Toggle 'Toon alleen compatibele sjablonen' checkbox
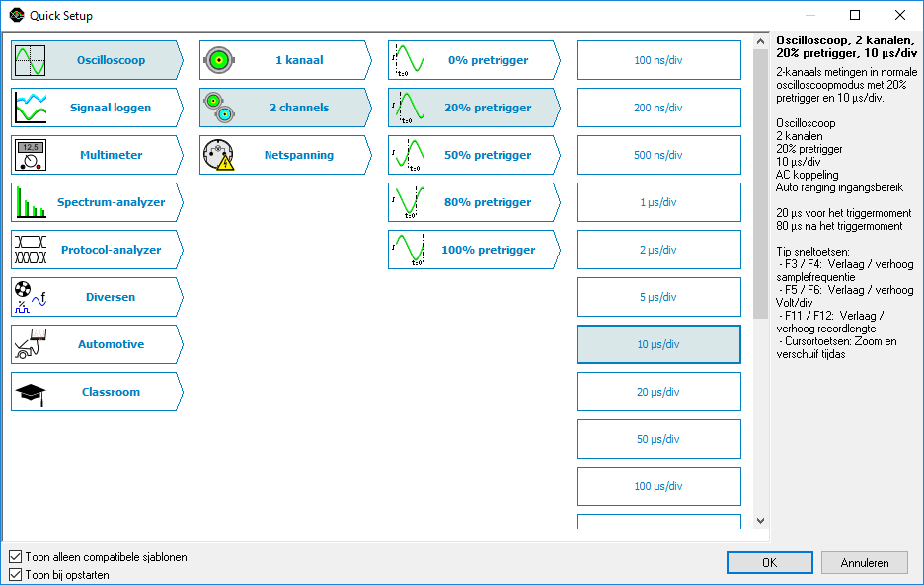 click(x=15, y=557)
